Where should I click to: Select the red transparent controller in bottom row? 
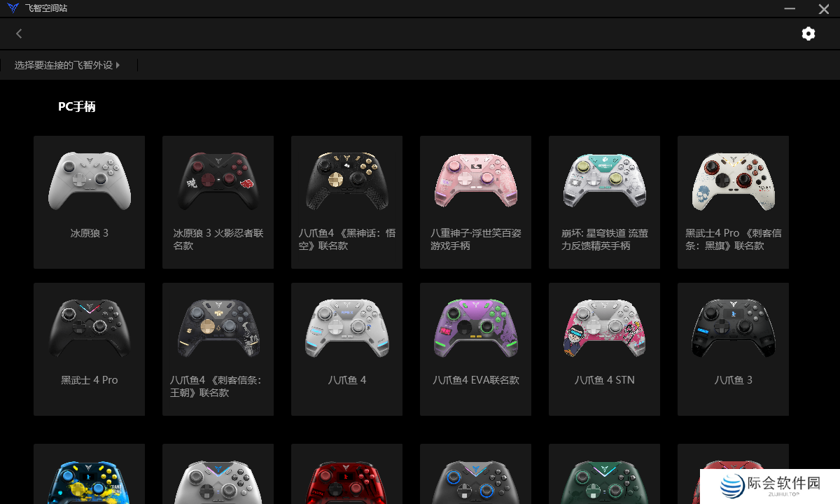click(x=347, y=474)
